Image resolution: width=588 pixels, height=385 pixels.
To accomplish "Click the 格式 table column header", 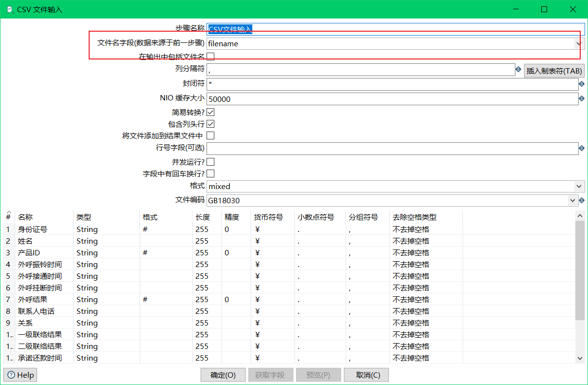I will pos(166,217).
